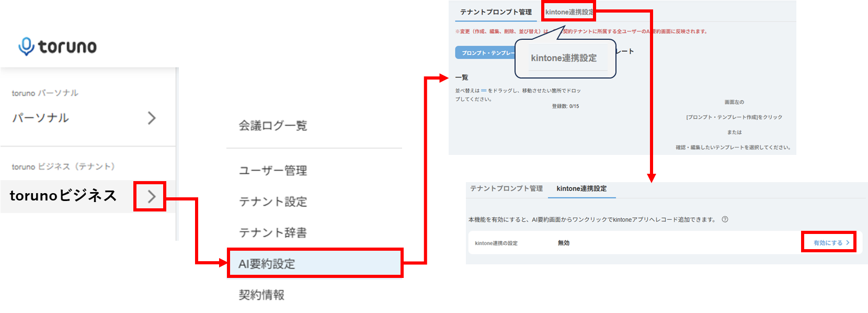Choose AI要約設定 menu item
Image resolution: width=868 pixels, height=313 pixels.
(315, 263)
